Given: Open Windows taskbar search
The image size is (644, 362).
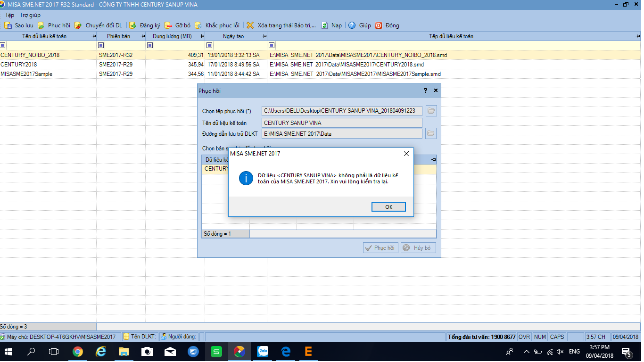Looking at the screenshot, I should coord(31,352).
